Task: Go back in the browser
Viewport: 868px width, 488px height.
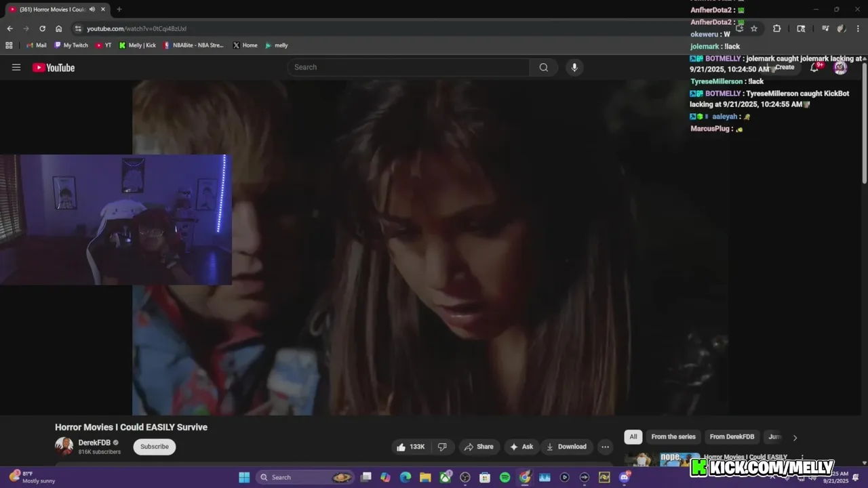Action: pyautogui.click(x=9, y=28)
